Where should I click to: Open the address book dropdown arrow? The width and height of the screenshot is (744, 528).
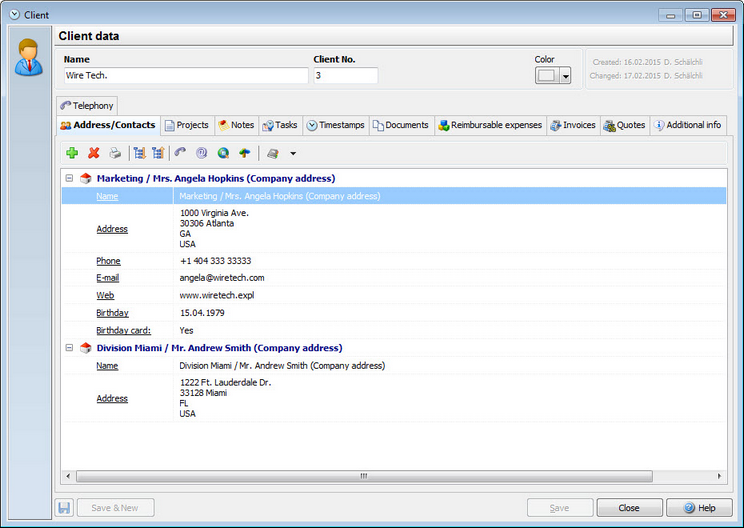(x=293, y=154)
